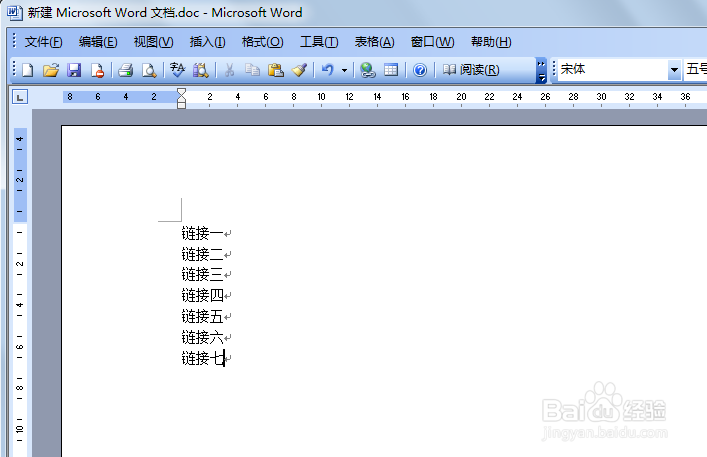Click the text line 链接三

click(202, 274)
